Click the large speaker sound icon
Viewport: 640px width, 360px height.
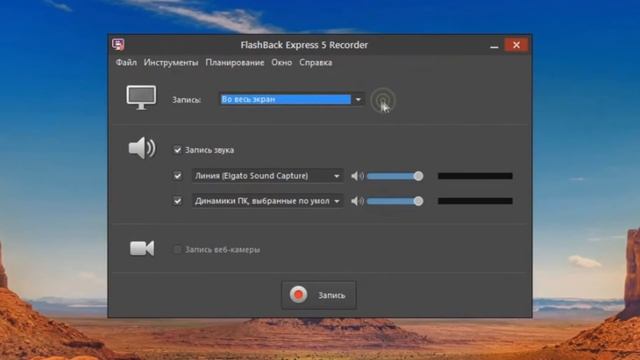point(142,148)
